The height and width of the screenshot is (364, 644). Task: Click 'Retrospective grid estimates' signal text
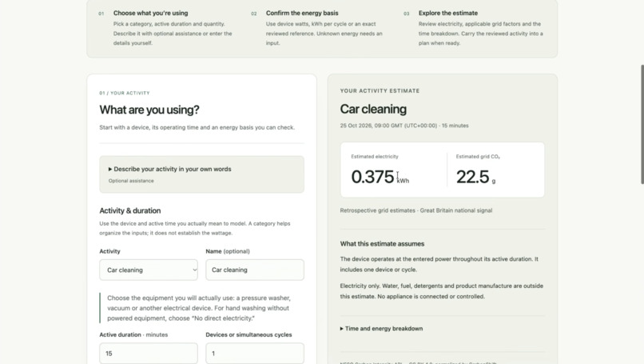[416, 210]
